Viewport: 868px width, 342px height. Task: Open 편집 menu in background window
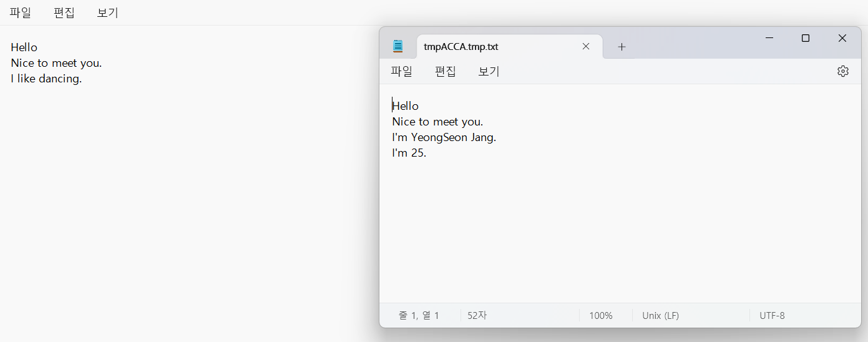64,12
